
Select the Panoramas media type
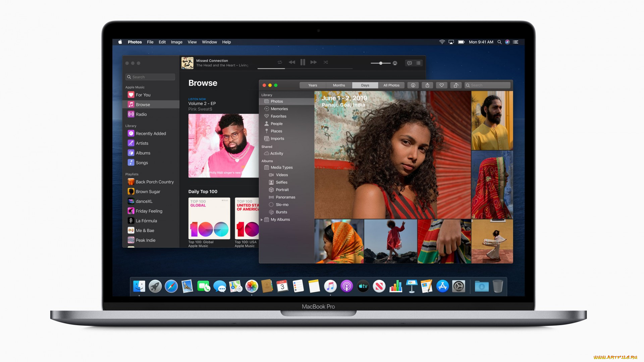(285, 197)
